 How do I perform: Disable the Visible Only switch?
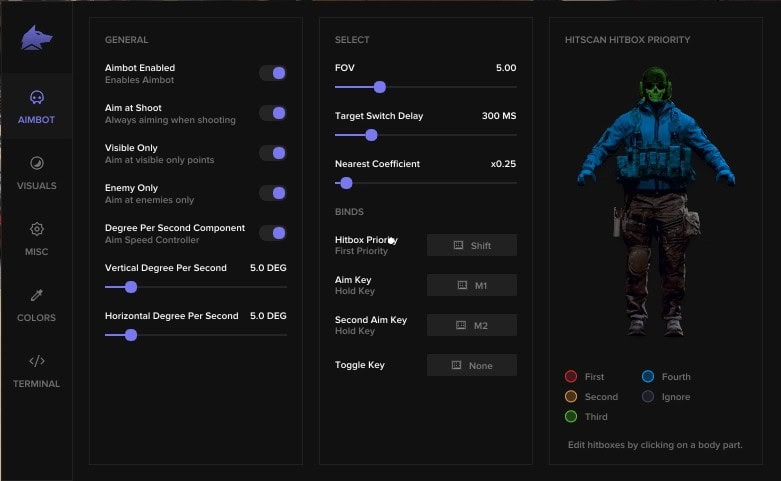click(273, 153)
